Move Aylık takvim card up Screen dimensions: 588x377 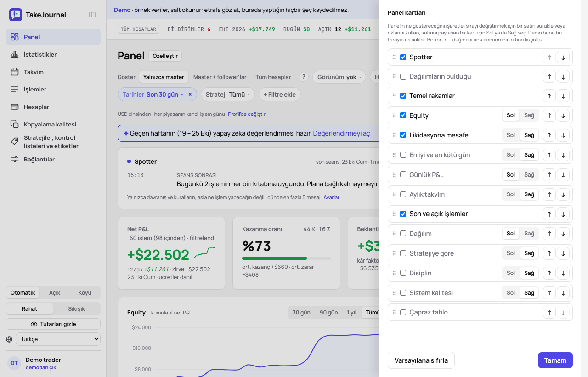coord(549,194)
